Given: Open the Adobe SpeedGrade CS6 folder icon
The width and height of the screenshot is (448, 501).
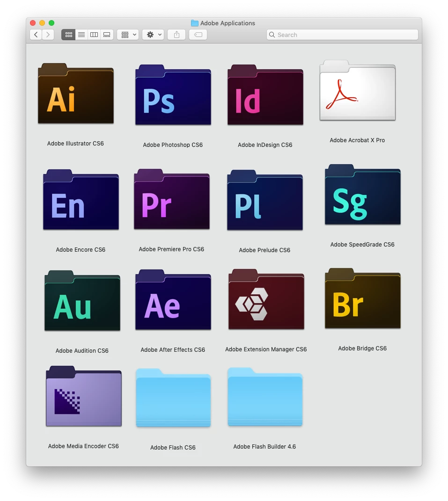Looking at the screenshot, I should pos(363,195).
